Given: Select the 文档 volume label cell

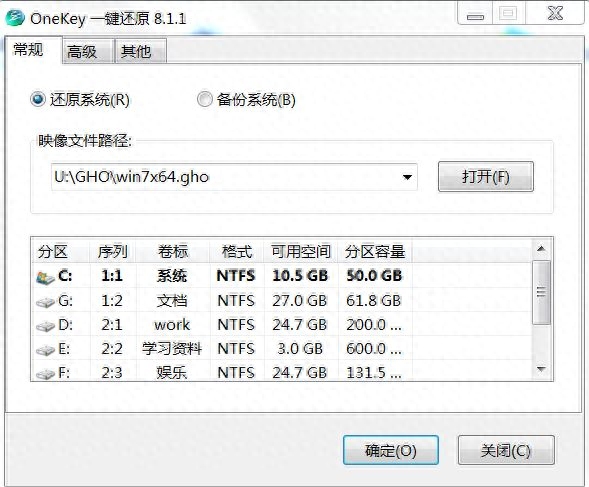Looking at the screenshot, I should point(172,301).
